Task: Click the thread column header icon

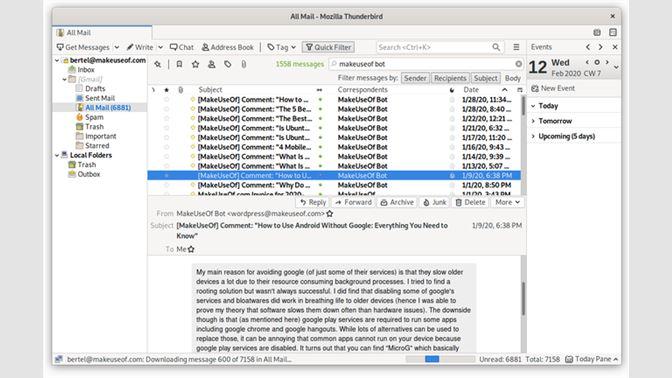Action: pos(153,90)
